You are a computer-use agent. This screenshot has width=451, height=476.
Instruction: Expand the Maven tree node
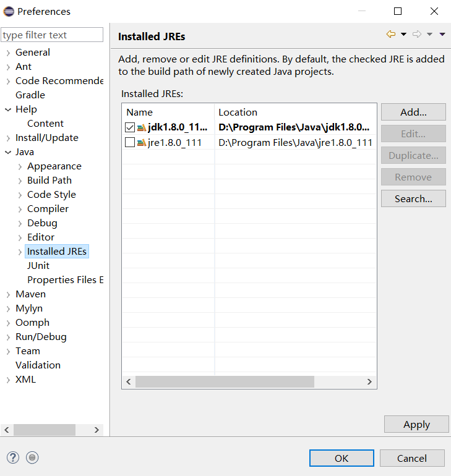pyautogui.click(x=8, y=294)
